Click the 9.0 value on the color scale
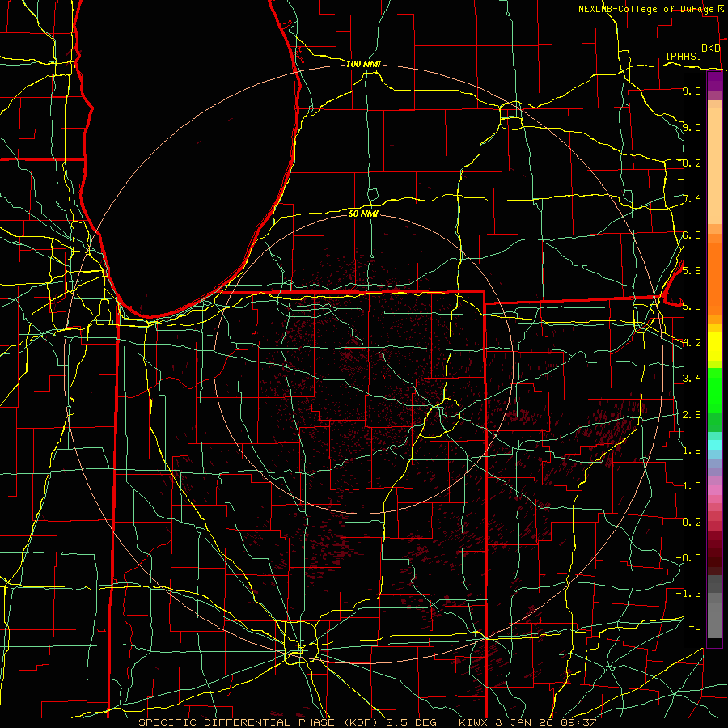 tap(692, 127)
